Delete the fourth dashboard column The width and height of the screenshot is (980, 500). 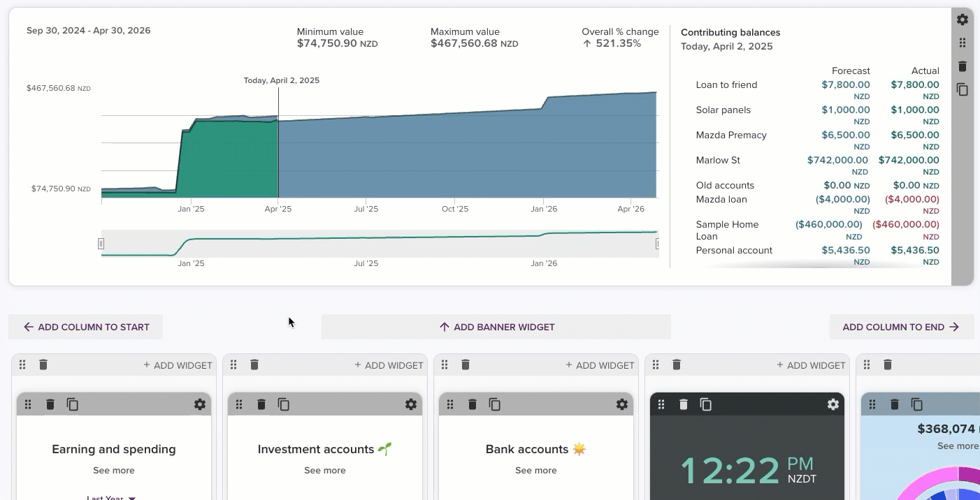(677, 365)
